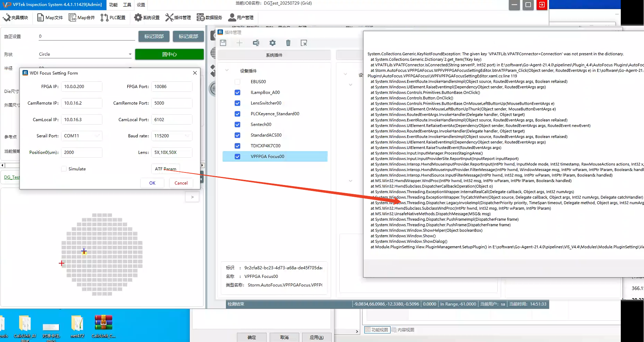Uncheck the LensSwitcher00 plugin checkbox

point(237,103)
